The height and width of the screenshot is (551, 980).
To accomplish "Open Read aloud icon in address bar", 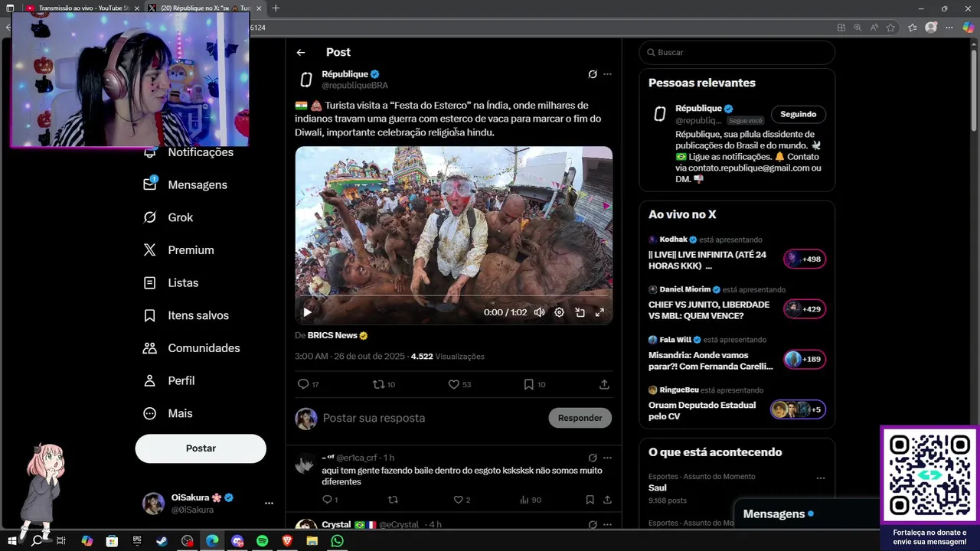I will pyautogui.click(x=874, y=28).
